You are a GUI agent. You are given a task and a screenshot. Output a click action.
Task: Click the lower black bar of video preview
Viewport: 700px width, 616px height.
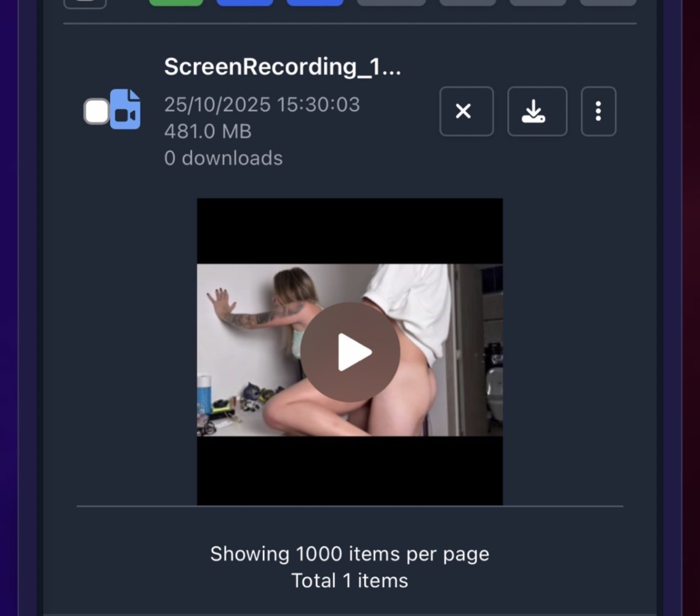(350, 470)
